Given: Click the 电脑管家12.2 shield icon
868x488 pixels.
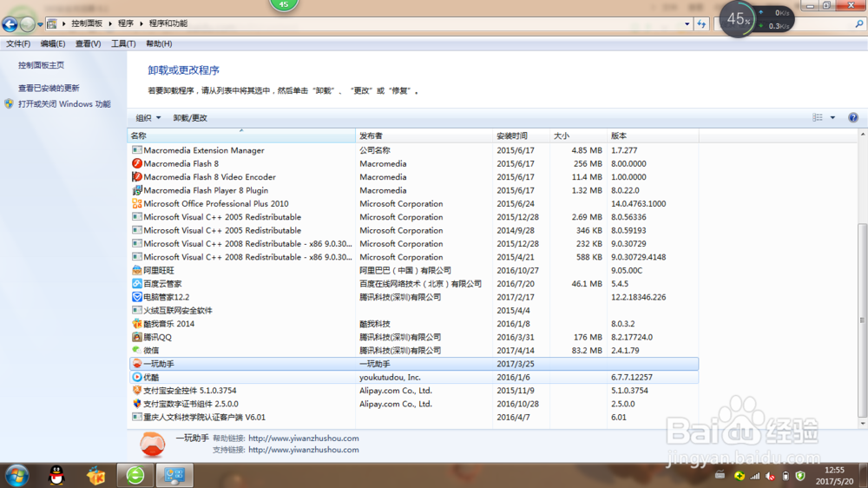Looking at the screenshot, I should tap(137, 297).
